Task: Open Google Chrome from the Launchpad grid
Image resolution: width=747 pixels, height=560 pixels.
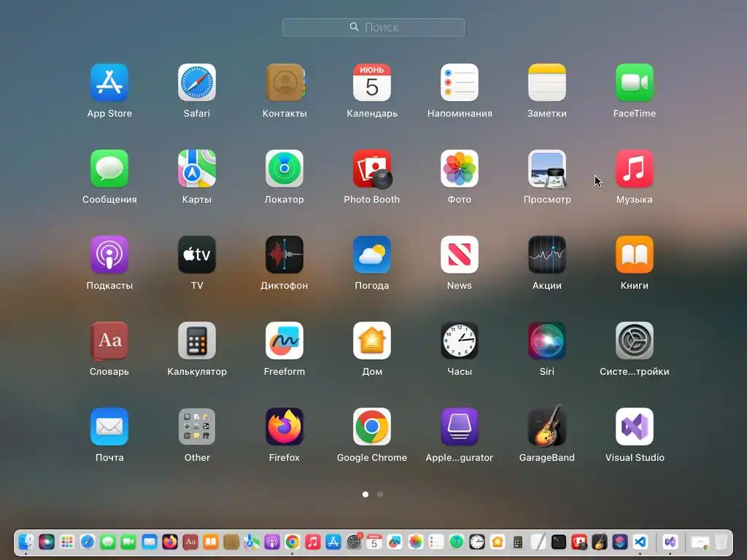Action: 371,427
